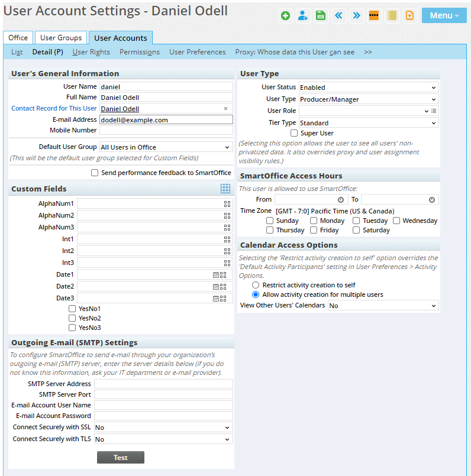Image resolution: width=471 pixels, height=476 pixels.
Task: Click the add user icon
Action: (x=303, y=16)
